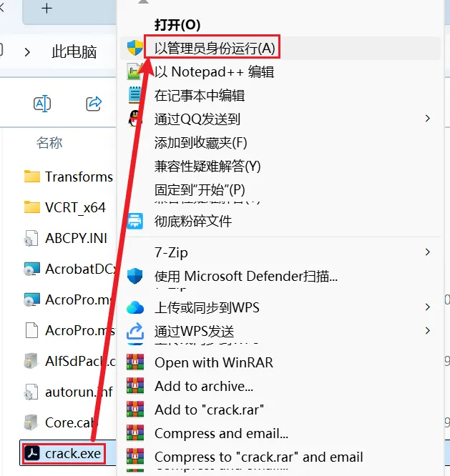Screen dimensions: 450x476
Task: Select the Transforms folder
Action: pyautogui.click(x=69, y=177)
